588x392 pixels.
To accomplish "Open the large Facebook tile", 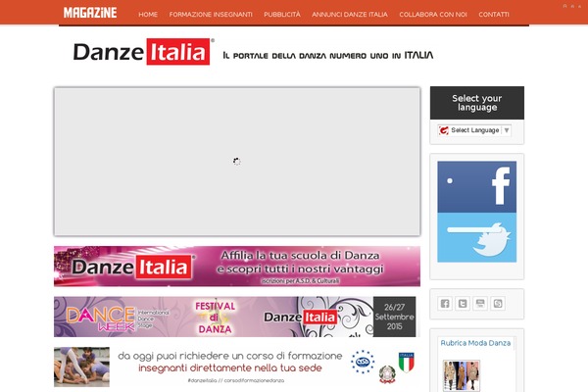I will pos(476,187).
